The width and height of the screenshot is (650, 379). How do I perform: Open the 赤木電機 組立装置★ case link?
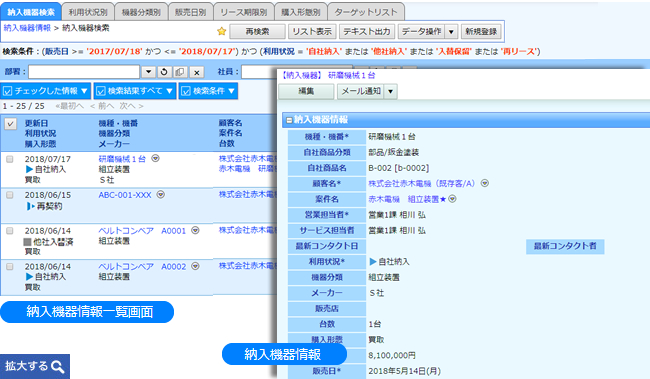(407, 199)
